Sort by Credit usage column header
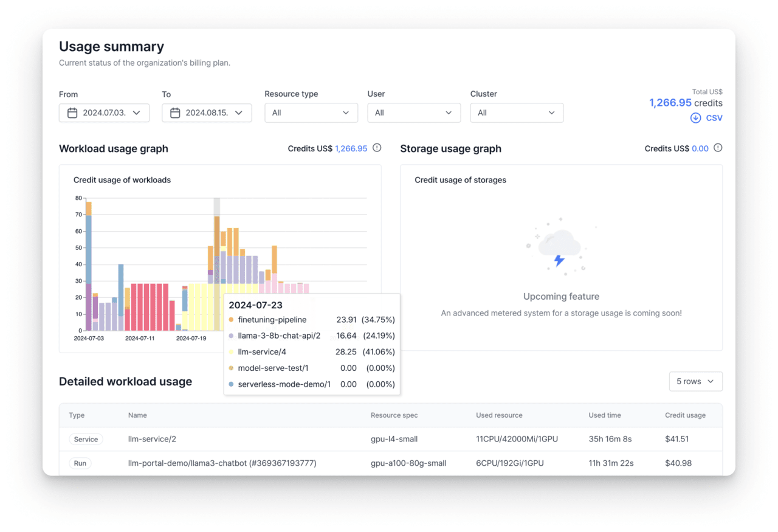This screenshot has width=778, height=532. pyautogui.click(x=685, y=415)
